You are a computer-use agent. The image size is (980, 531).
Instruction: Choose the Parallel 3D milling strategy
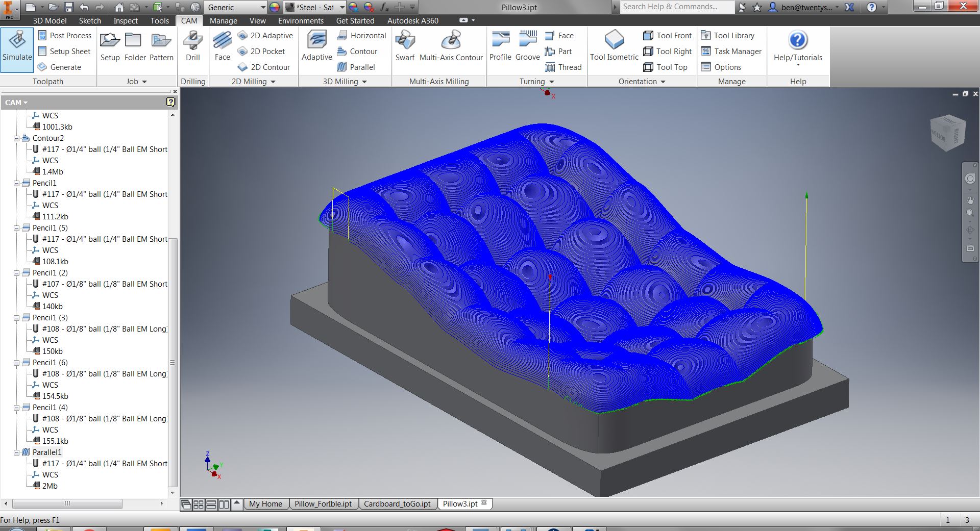[x=356, y=67]
